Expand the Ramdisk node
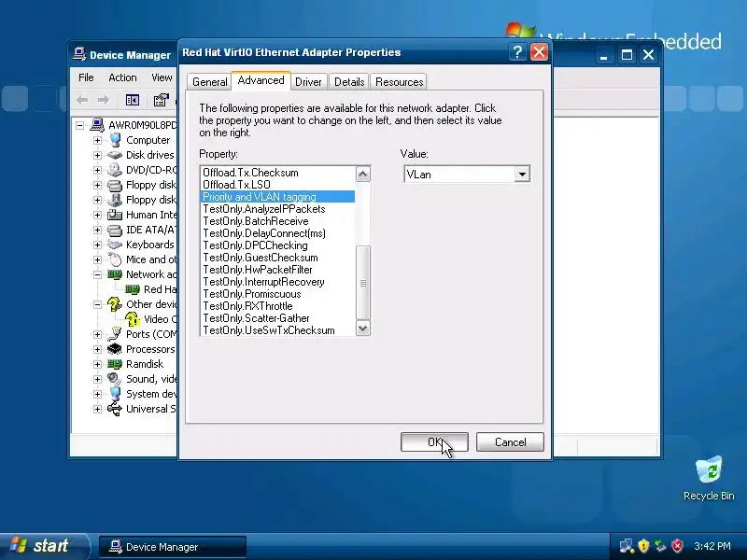Image resolution: width=747 pixels, height=560 pixels. pos(98,364)
